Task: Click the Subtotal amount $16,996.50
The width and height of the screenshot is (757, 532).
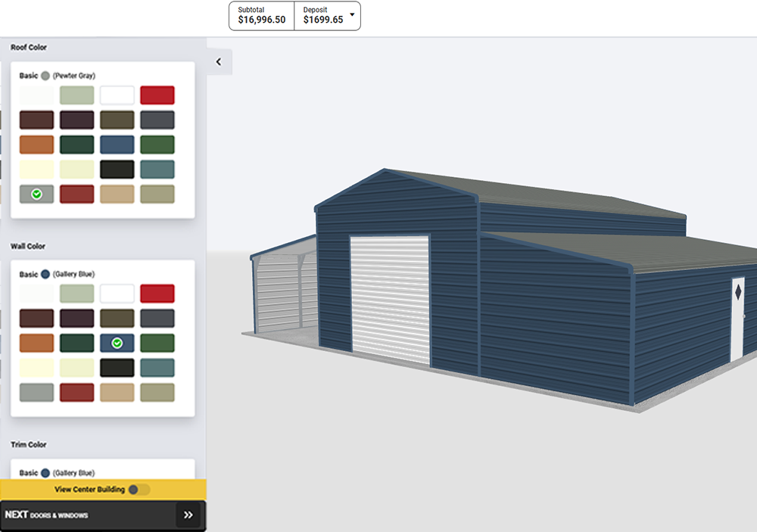Action: click(x=261, y=20)
